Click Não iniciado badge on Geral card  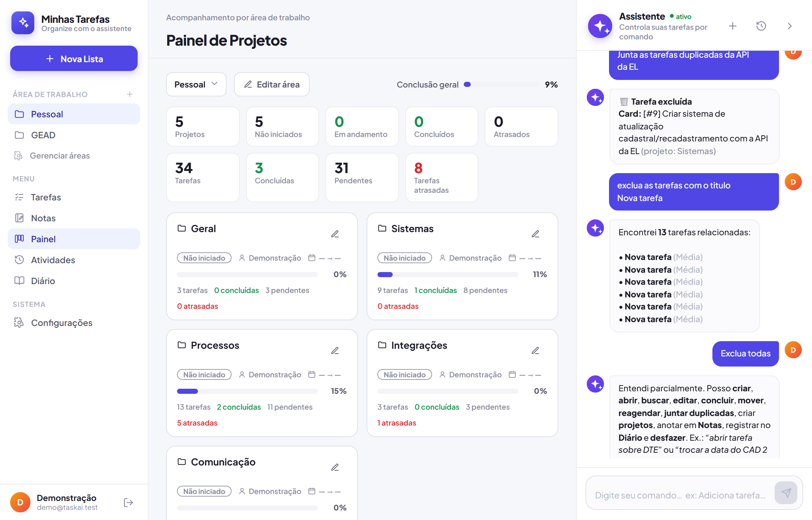204,258
